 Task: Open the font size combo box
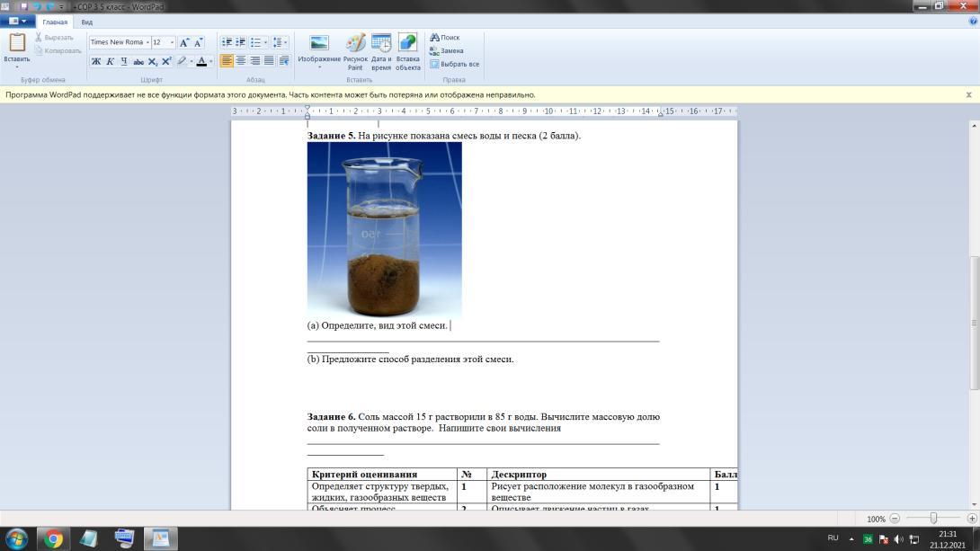pyautogui.click(x=163, y=42)
